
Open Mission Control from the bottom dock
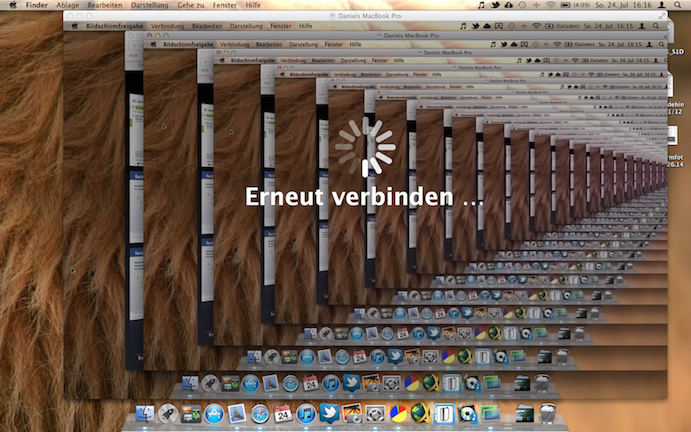coord(191,414)
